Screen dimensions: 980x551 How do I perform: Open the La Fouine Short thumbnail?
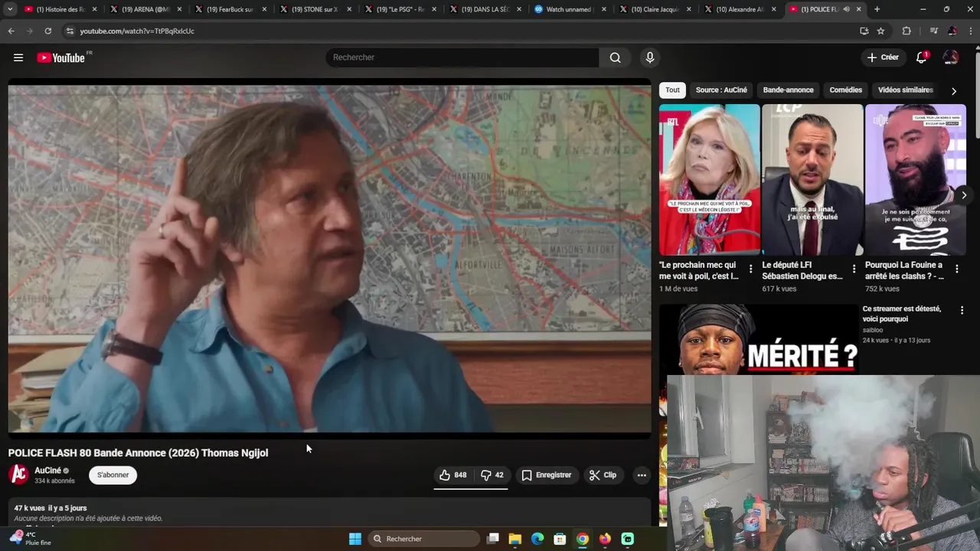[915, 180]
